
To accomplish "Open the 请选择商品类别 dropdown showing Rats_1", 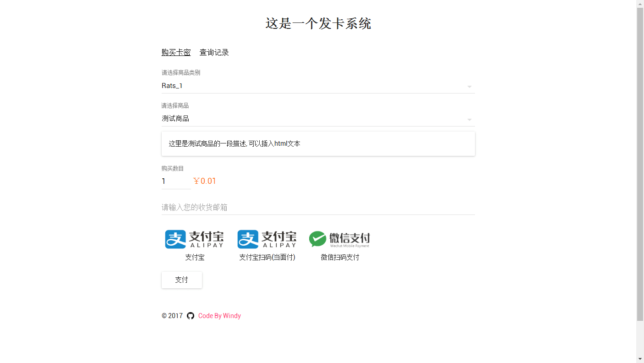I will [318, 86].
